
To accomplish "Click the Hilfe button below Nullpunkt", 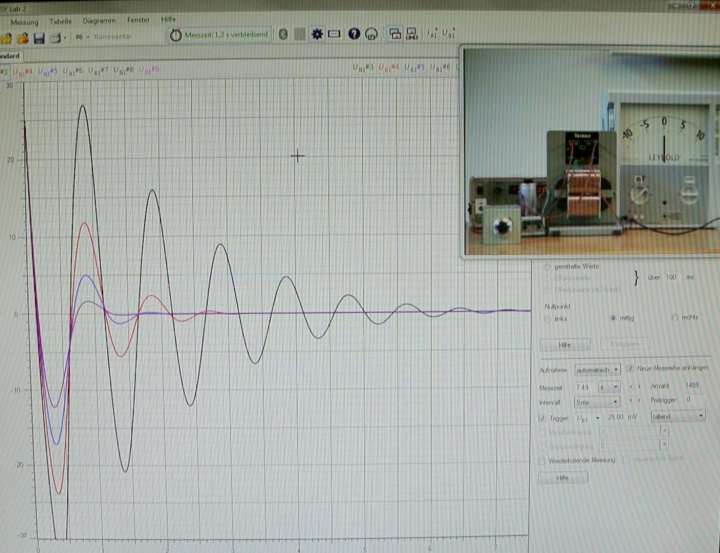I will 565,345.
